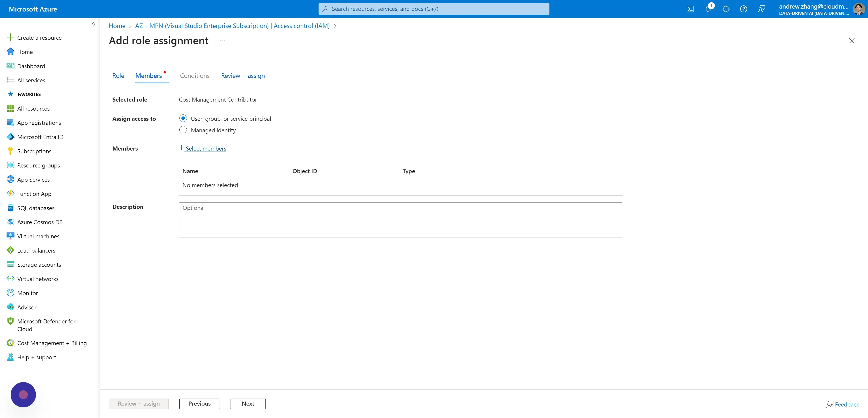Focus the search resources box

click(x=434, y=9)
